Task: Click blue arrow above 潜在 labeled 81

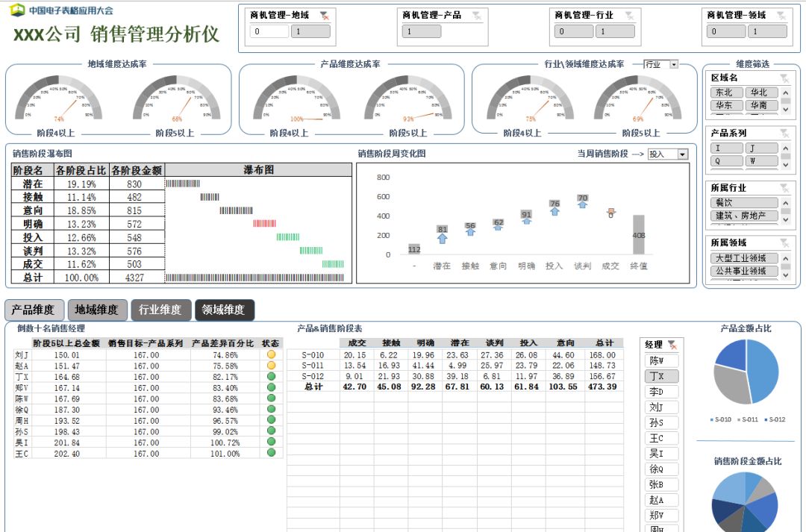Action: point(443,239)
